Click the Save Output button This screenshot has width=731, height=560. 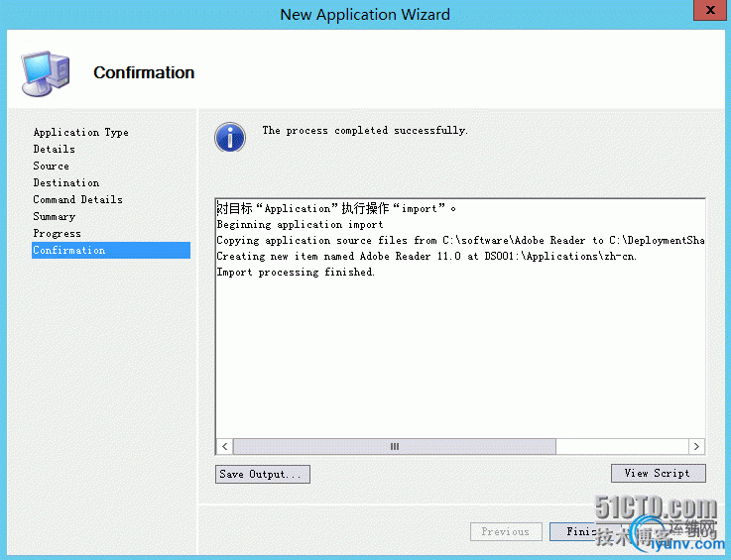point(263,475)
